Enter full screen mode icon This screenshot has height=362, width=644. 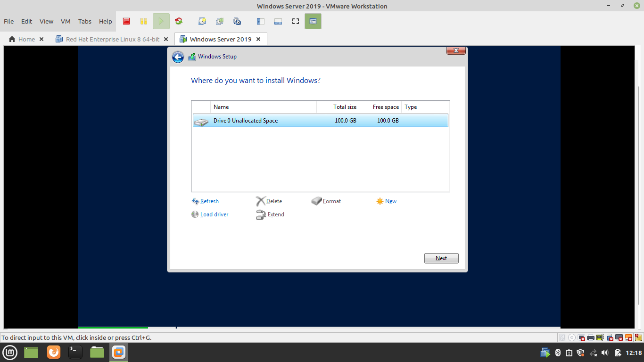click(296, 21)
